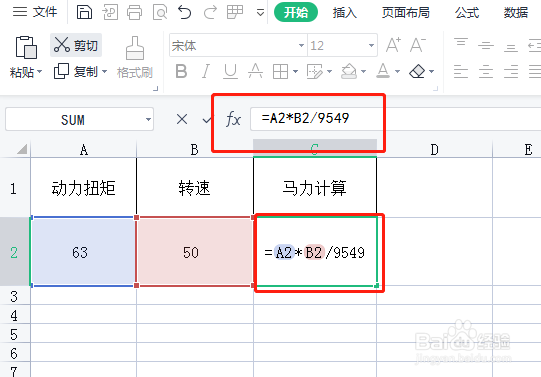Click the formula bar input
Image resolution: width=541 pixels, height=377 pixels.
395,119
